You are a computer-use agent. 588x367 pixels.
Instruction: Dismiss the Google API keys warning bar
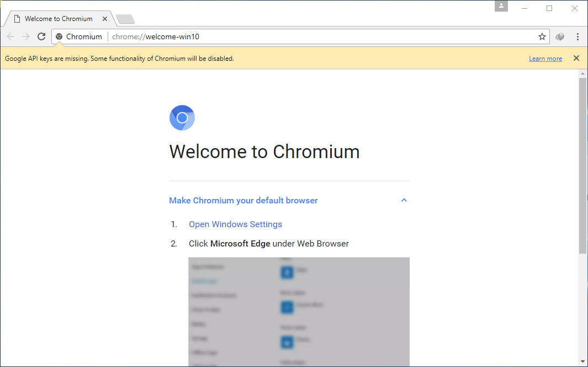click(x=576, y=58)
